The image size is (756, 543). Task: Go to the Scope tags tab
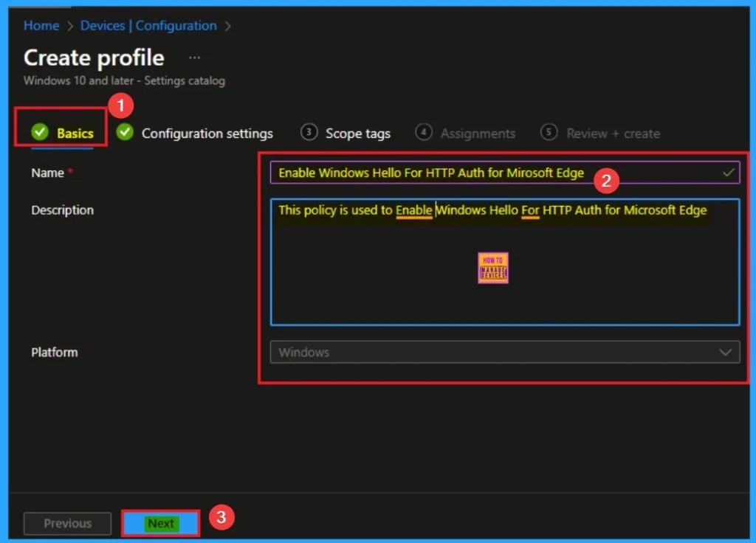(x=358, y=134)
